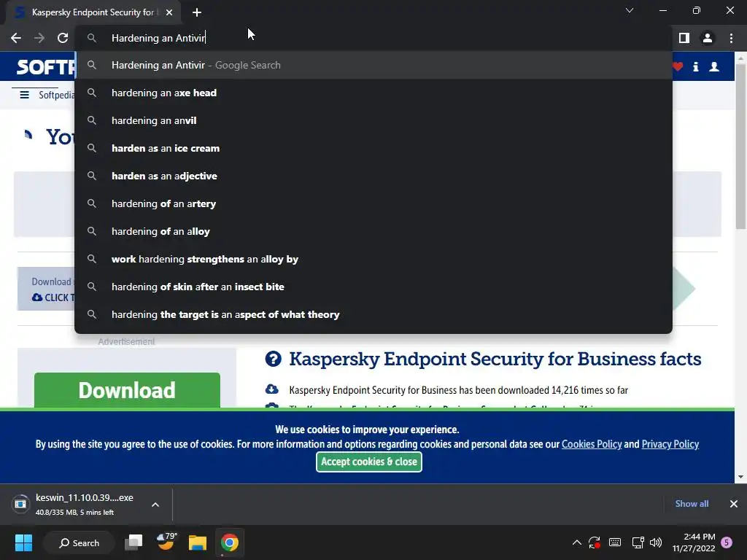Click the scrollbar down arrow
This screenshot has height=560, width=747.
pos(740,477)
